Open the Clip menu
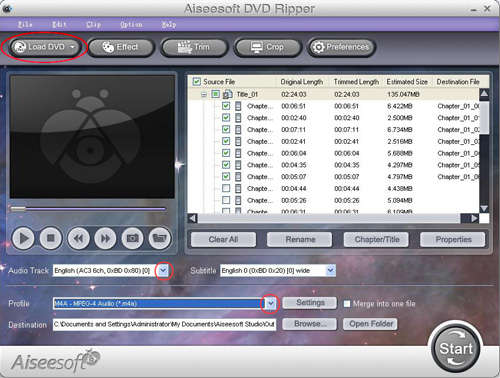The image size is (500, 378). pos(93,24)
